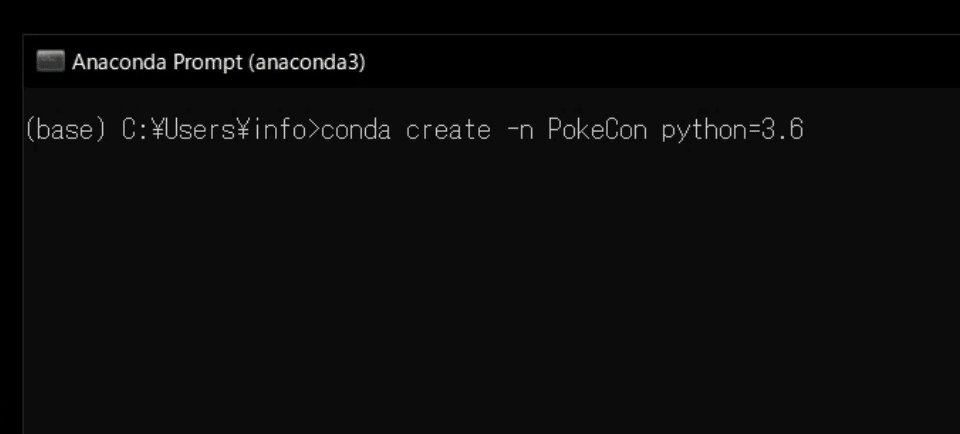Click the dark desktop area above the window
960x434 pixels.
(480, 17)
